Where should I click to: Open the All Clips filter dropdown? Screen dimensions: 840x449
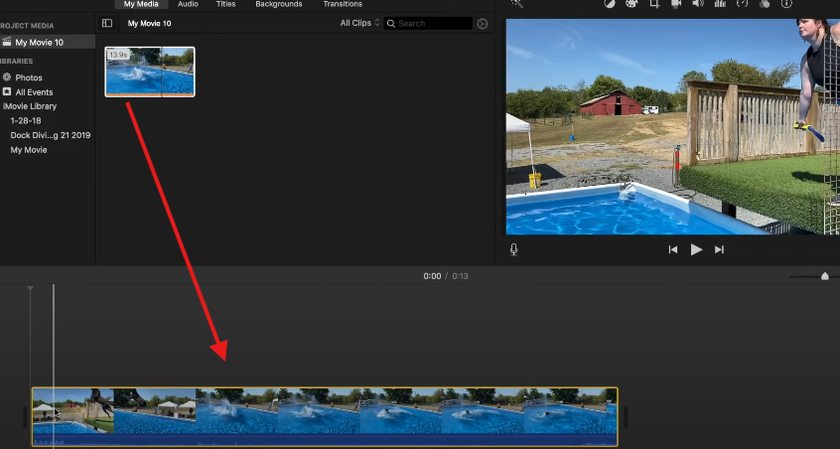point(360,23)
